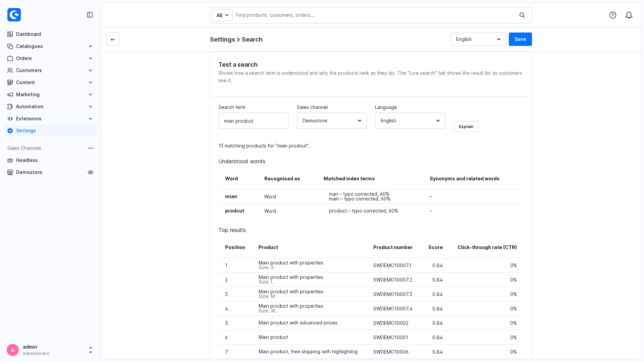Click the Explain button

(466, 127)
